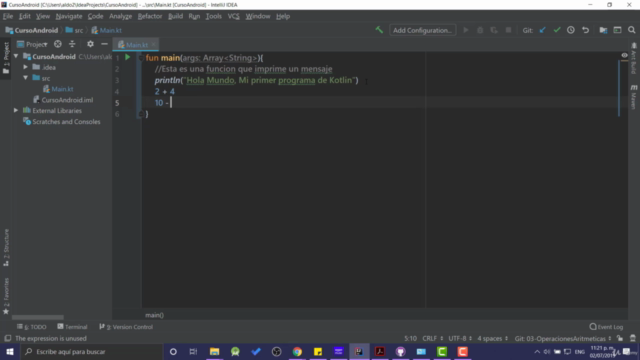This screenshot has width=640, height=360.
Task: Open the CRLF line separator dropdown
Action: (x=433, y=338)
